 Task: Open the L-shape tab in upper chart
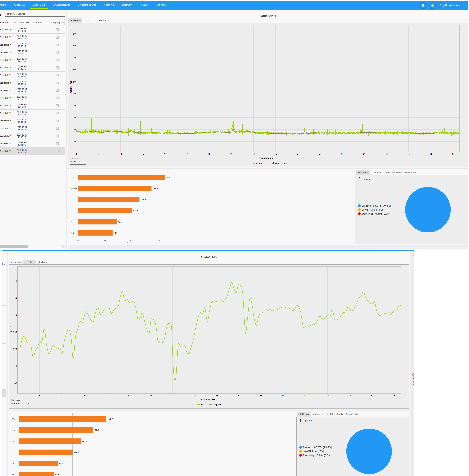[x=102, y=20]
